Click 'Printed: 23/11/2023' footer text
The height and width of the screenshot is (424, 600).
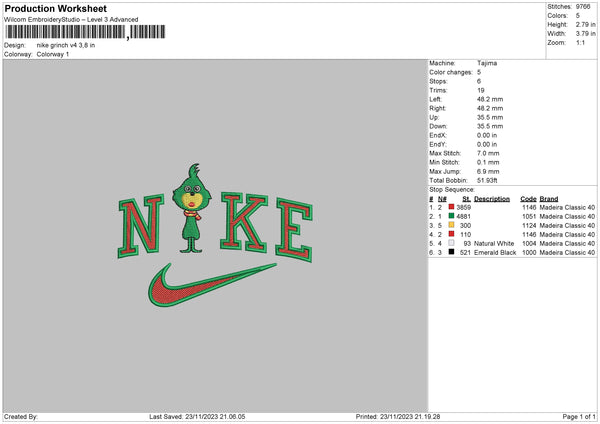click(398, 416)
